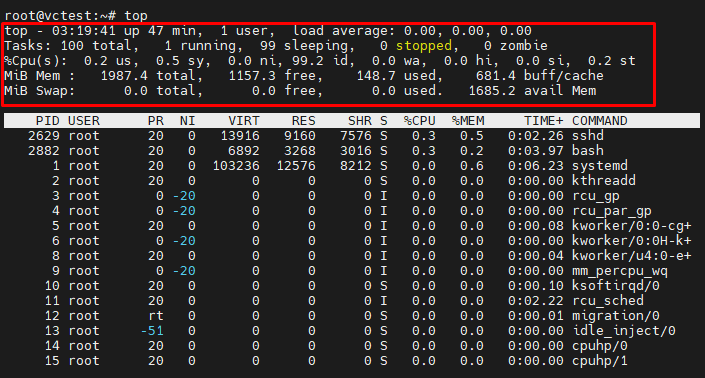Screen dimensions: 705x378
Task: Click the PID column header
Action: (x=47, y=121)
